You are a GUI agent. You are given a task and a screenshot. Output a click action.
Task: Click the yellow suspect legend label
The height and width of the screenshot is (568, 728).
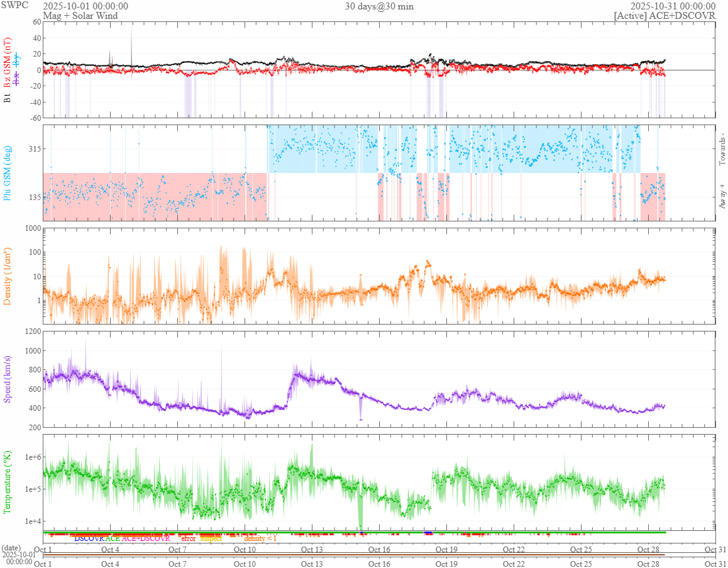[211, 538]
